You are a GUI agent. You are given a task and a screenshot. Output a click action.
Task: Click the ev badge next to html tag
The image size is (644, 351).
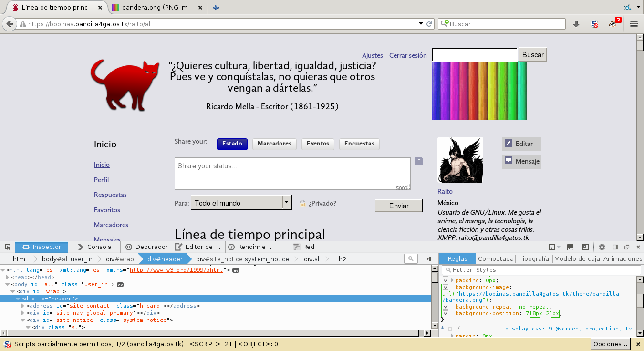236,270
